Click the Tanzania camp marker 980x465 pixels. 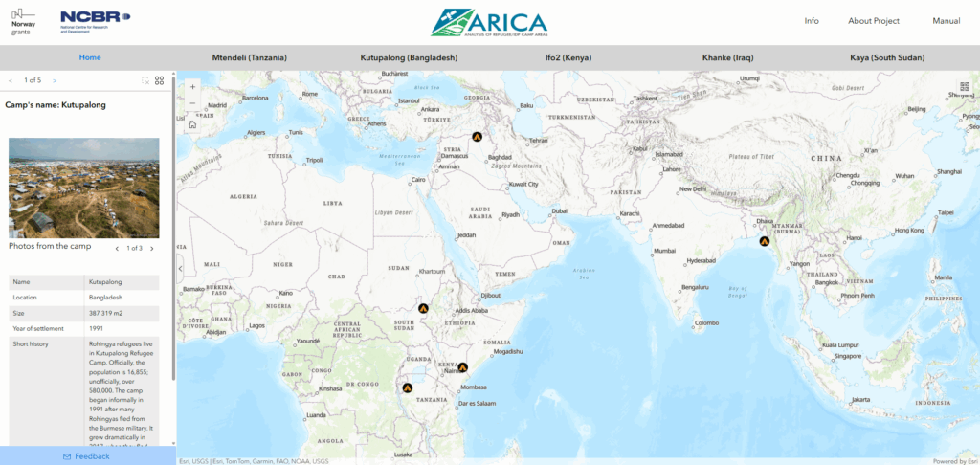[407, 388]
